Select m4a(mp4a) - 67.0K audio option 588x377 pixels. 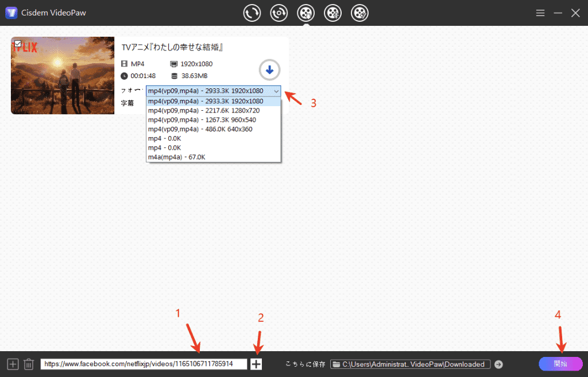pos(214,157)
